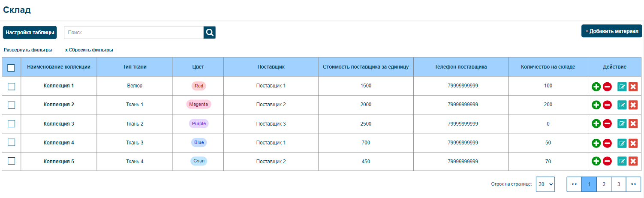Click Сбросить фильтры link
Image resolution: width=644 pixels, height=198 pixels.
point(89,50)
